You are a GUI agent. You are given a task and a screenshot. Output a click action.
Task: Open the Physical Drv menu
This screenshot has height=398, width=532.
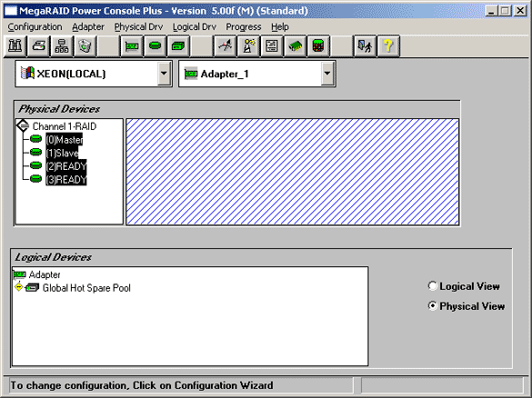click(x=138, y=26)
